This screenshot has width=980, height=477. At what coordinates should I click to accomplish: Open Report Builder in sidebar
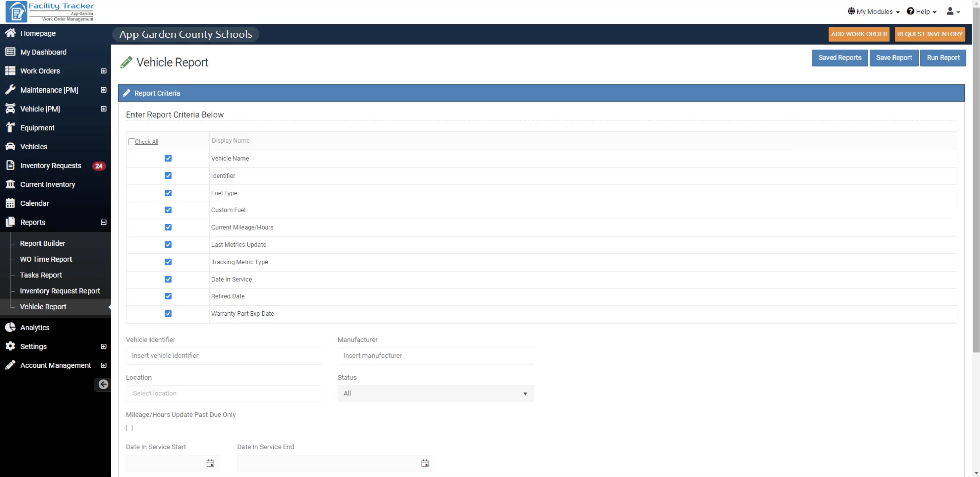(43, 243)
